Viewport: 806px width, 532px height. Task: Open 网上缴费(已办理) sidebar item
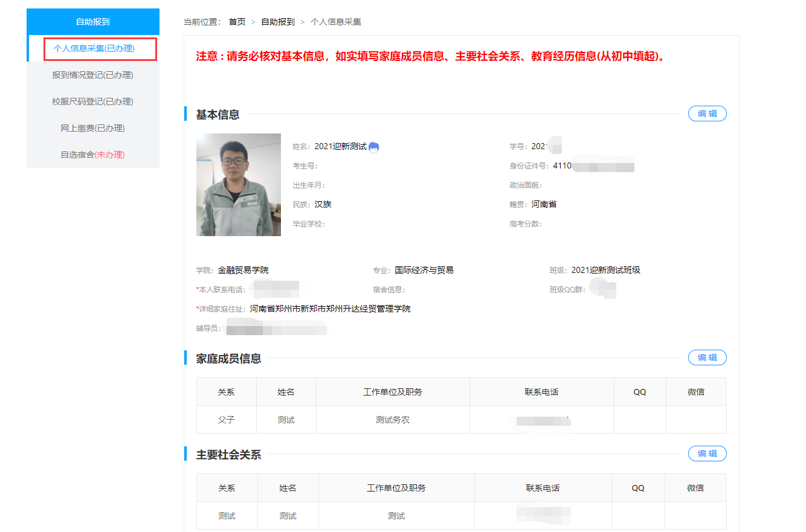(x=92, y=128)
